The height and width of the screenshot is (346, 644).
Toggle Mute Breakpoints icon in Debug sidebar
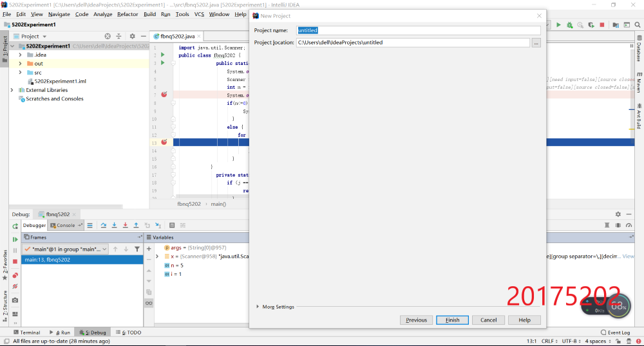15,287
